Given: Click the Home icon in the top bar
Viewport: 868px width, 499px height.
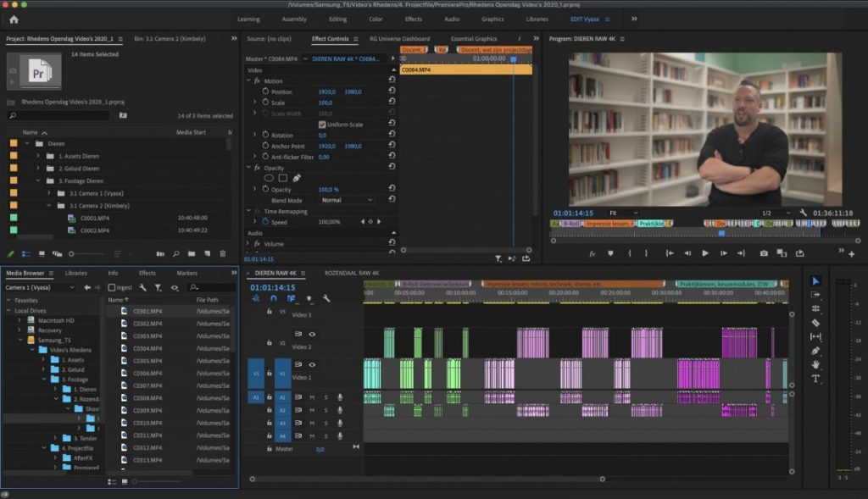Looking at the screenshot, I should coord(13,19).
